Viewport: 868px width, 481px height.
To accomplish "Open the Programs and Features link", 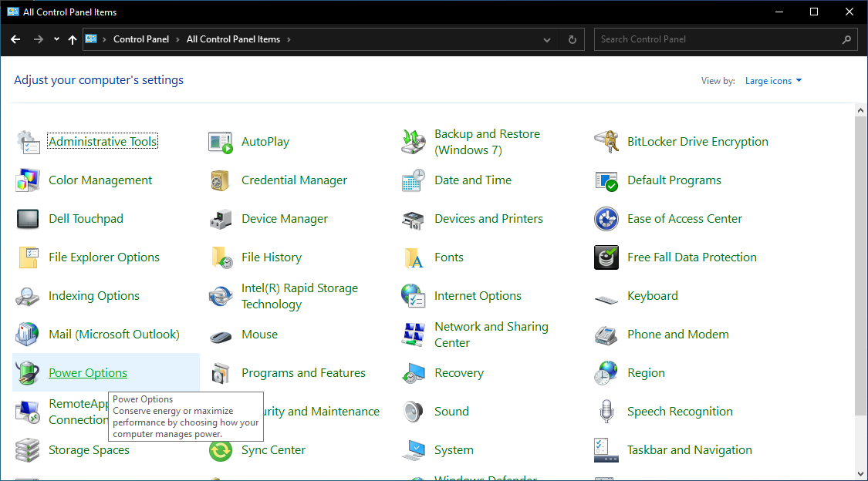I will click(303, 373).
